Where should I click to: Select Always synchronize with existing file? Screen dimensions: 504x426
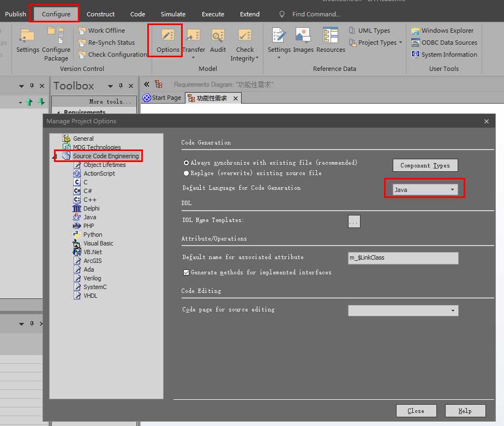(x=187, y=163)
